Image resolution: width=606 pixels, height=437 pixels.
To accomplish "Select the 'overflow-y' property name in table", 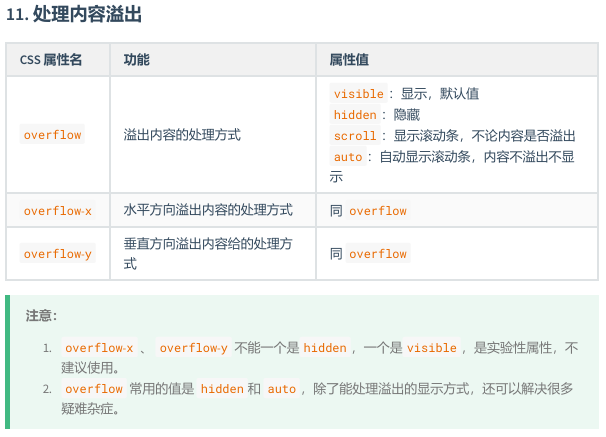I will tap(58, 253).
